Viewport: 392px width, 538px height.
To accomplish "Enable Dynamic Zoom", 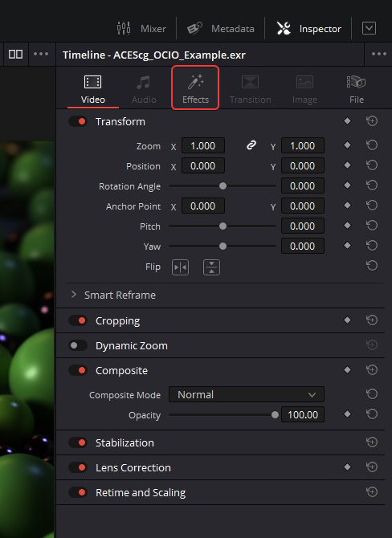I will 78,345.
